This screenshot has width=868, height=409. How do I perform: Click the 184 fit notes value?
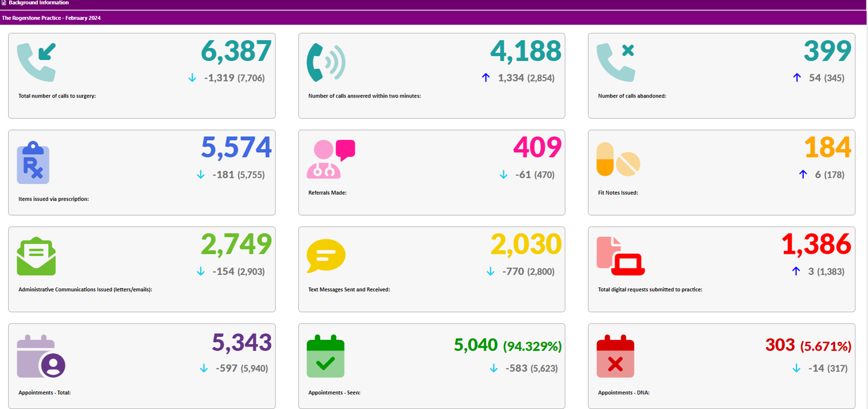(x=827, y=147)
